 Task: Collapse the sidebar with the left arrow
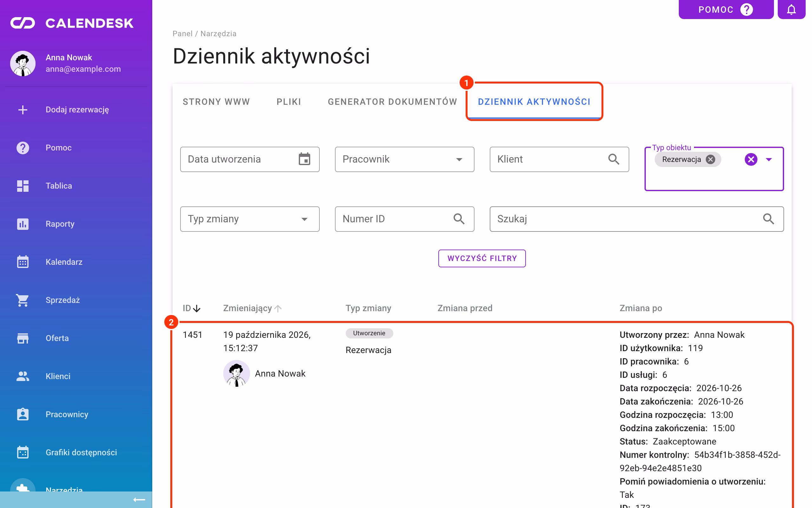click(139, 500)
